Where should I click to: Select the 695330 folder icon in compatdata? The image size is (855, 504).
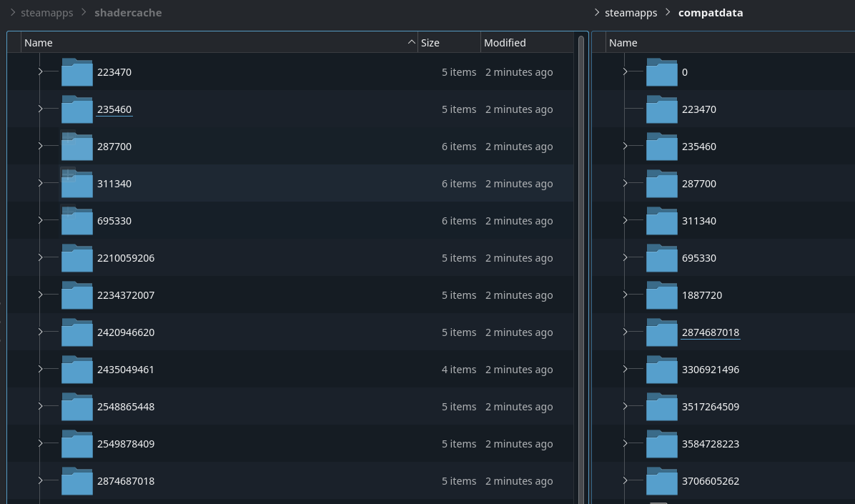point(661,257)
